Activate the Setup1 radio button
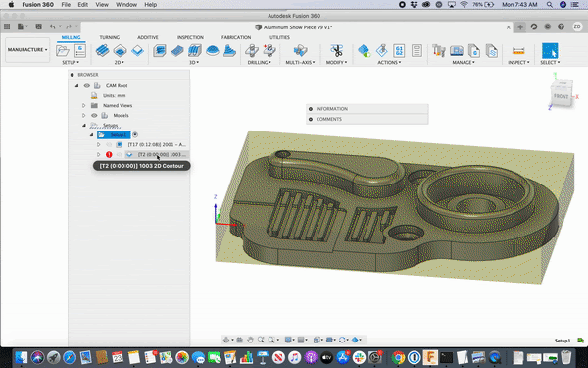Viewport: 588px width, 368px height. pos(135,134)
